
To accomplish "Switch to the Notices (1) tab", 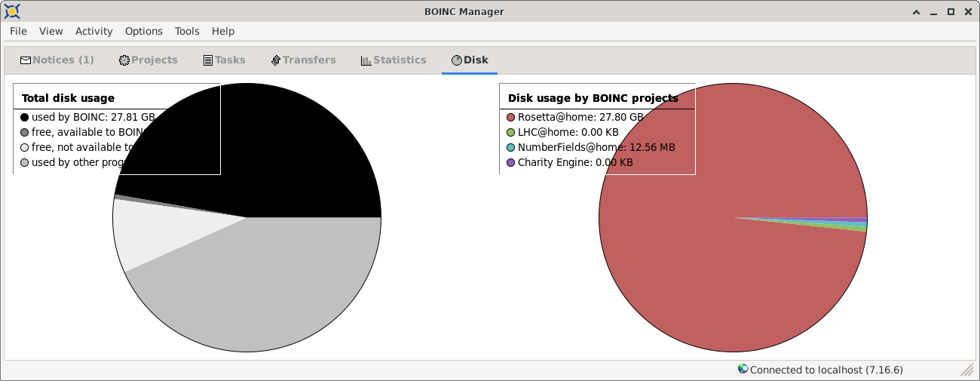I will (57, 60).
